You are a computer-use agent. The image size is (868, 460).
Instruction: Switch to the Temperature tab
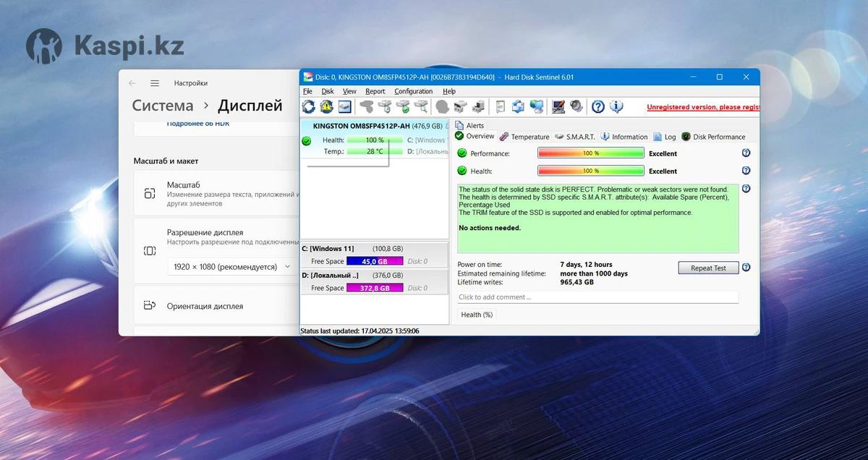(524, 137)
